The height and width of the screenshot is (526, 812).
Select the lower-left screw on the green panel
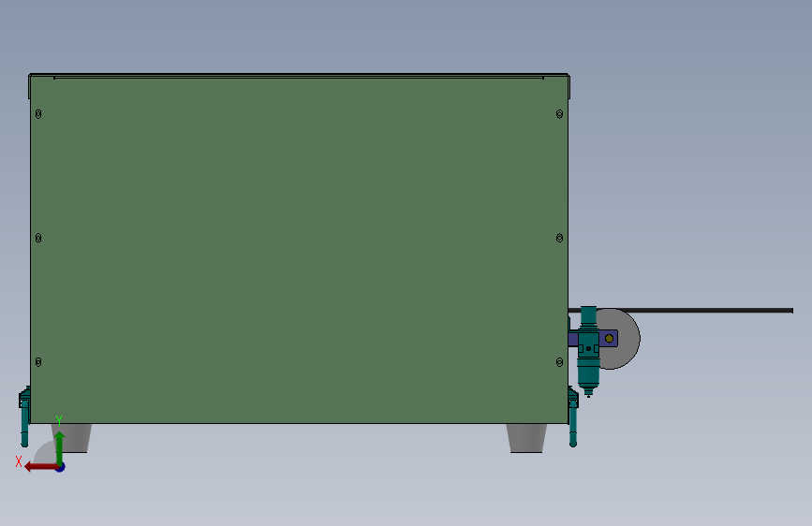pos(38,362)
